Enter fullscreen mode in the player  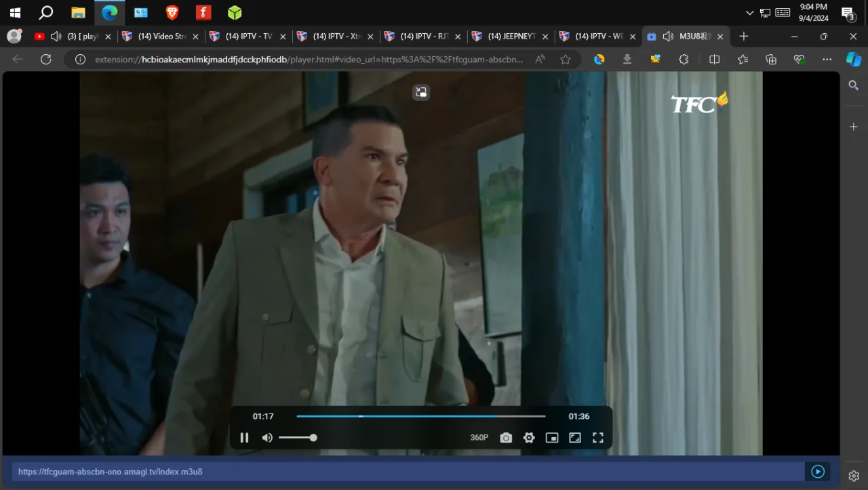coord(598,438)
